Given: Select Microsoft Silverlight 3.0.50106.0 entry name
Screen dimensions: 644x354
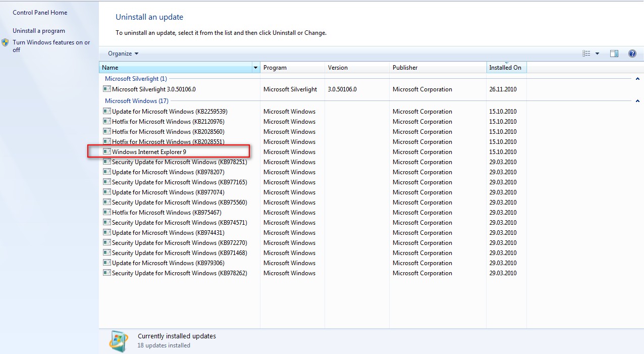Looking at the screenshot, I should 154,89.
